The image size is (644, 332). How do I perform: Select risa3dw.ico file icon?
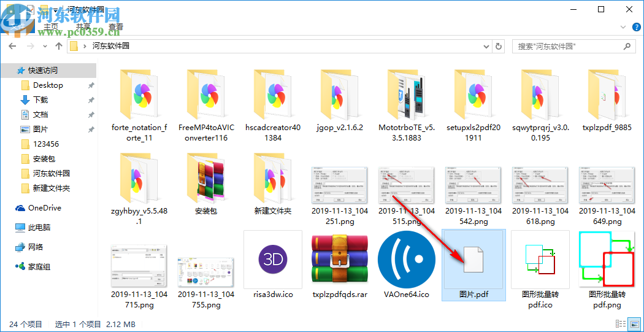pos(273,260)
